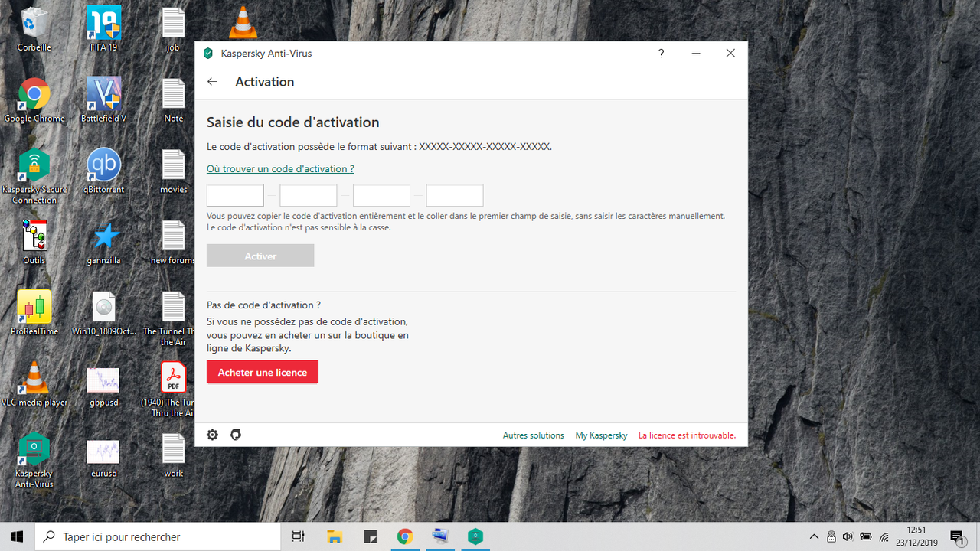Click 'Taper ici pour rechercher' search box
Screen dimensions: 980x551
click(x=158, y=536)
